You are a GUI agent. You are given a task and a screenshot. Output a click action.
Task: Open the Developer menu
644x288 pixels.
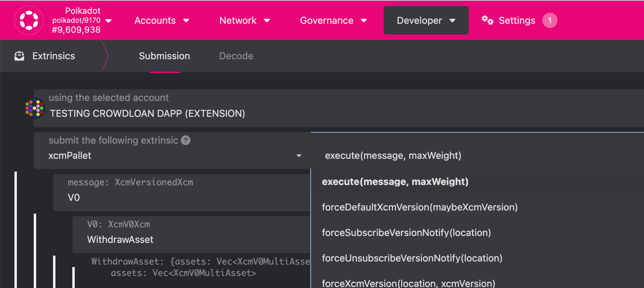pos(426,20)
